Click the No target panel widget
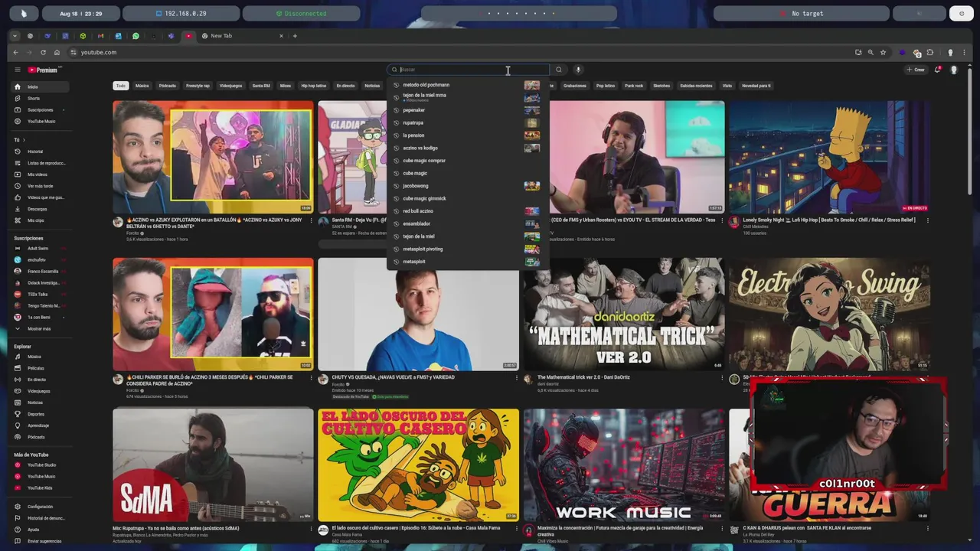 (801, 14)
